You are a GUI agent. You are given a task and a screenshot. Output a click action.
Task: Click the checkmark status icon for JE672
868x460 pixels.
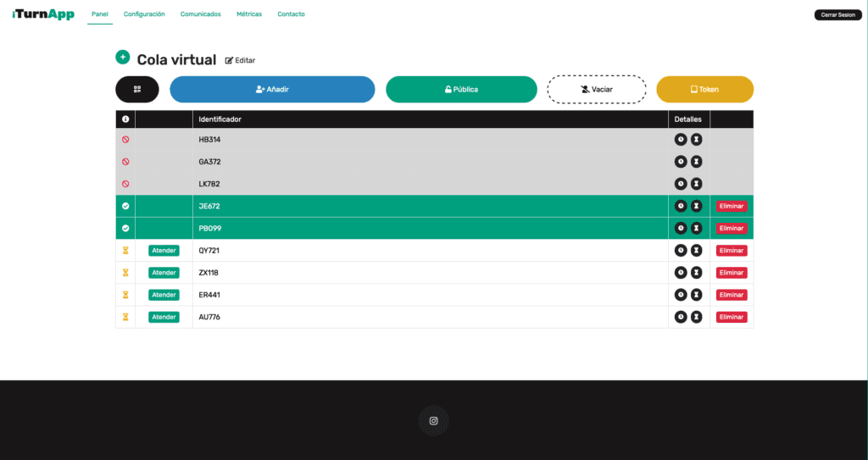tap(125, 206)
